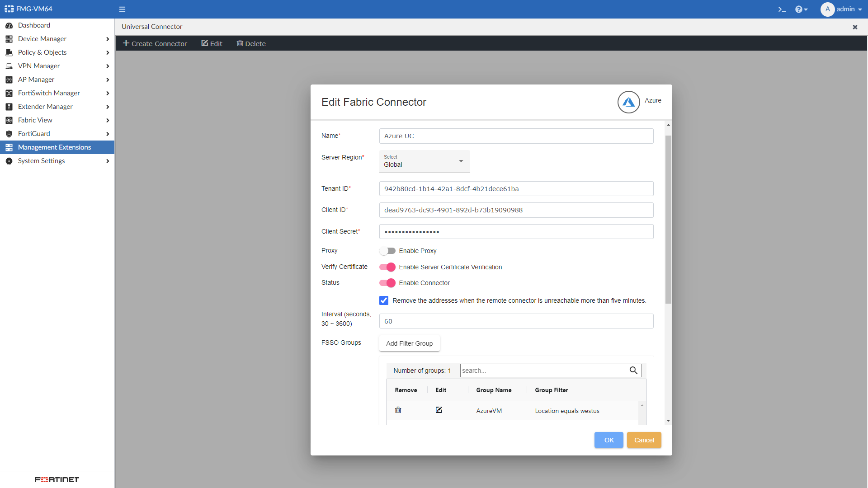This screenshot has height=488, width=868.
Task: Expand the Device Manager section
Action: [x=42, y=38]
